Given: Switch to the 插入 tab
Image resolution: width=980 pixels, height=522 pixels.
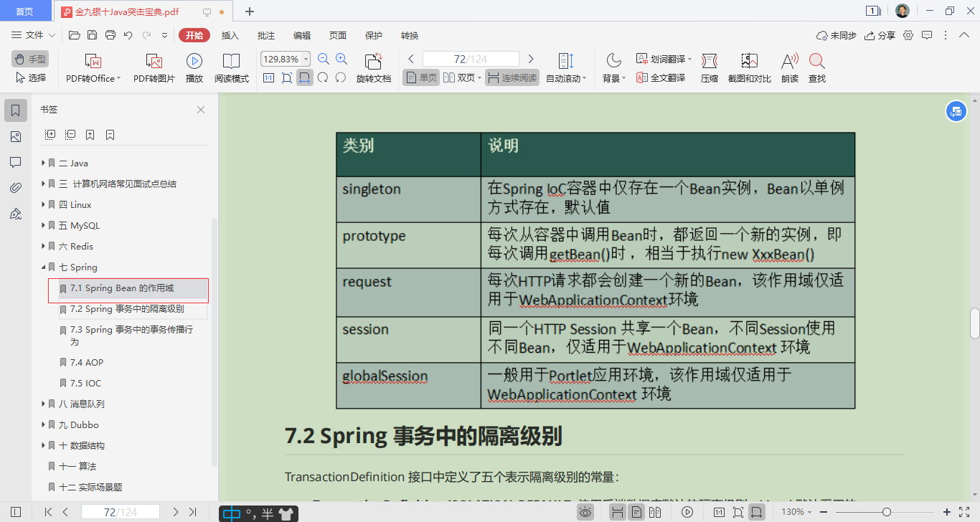Looking at the screenshot, I should point(230,35).
